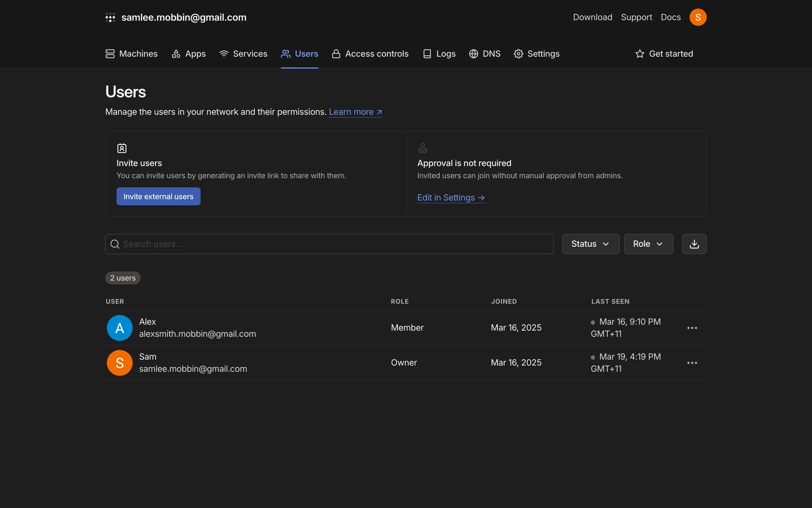The width and height of the screenshot is (812, 508).
Task: Open the Docs link in header
Action: 670,17
